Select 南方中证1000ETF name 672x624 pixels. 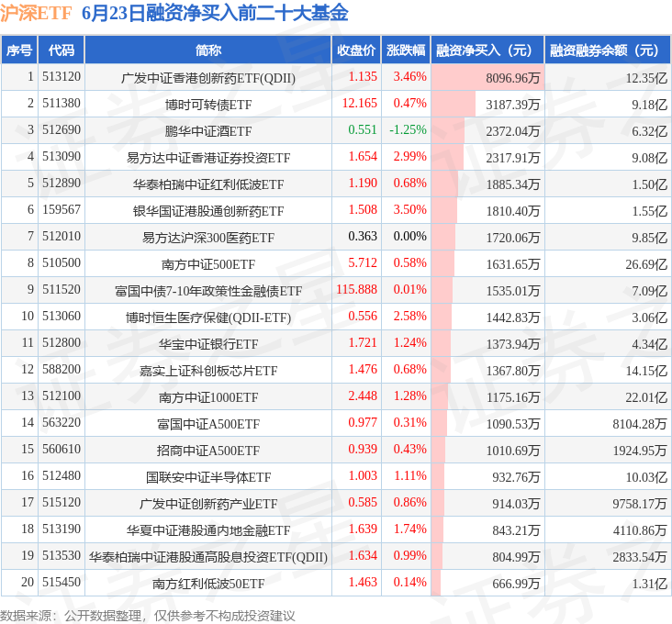(x=208, y=397)
